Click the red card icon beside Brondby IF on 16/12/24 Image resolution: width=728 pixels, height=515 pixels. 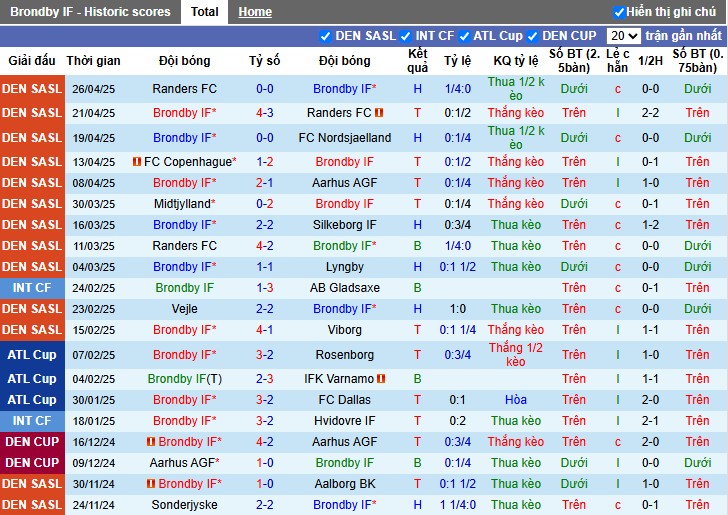[x=151, y=442]
